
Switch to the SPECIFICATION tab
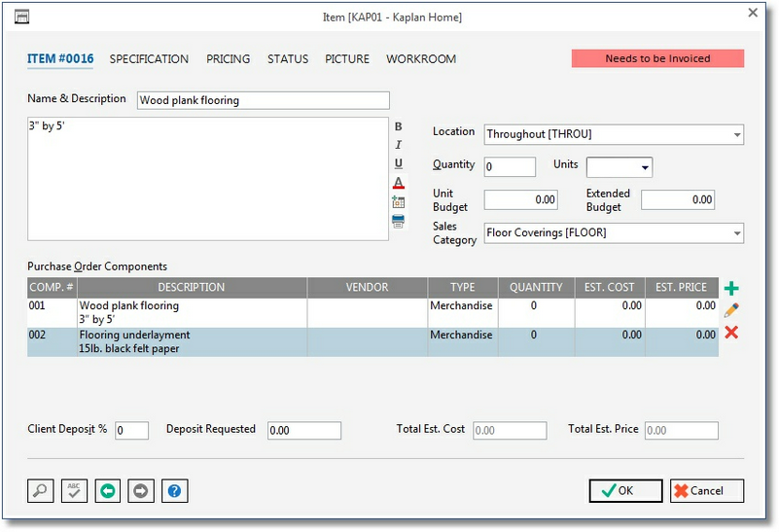tap(149, 58)
